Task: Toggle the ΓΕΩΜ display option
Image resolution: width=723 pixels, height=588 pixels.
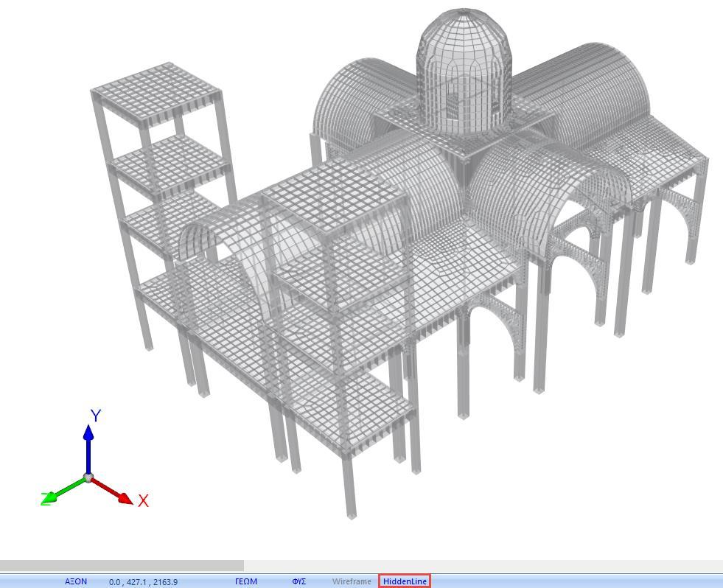Action: [x=246, y=581]
